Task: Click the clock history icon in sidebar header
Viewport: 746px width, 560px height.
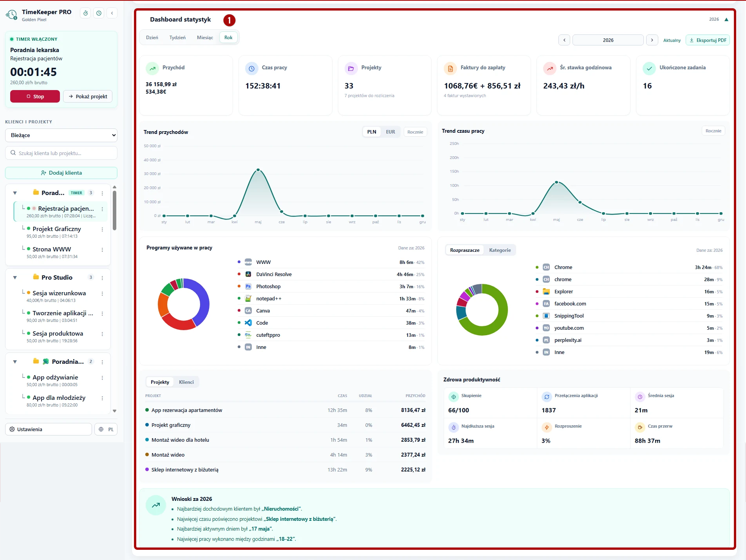Action: 99,13
